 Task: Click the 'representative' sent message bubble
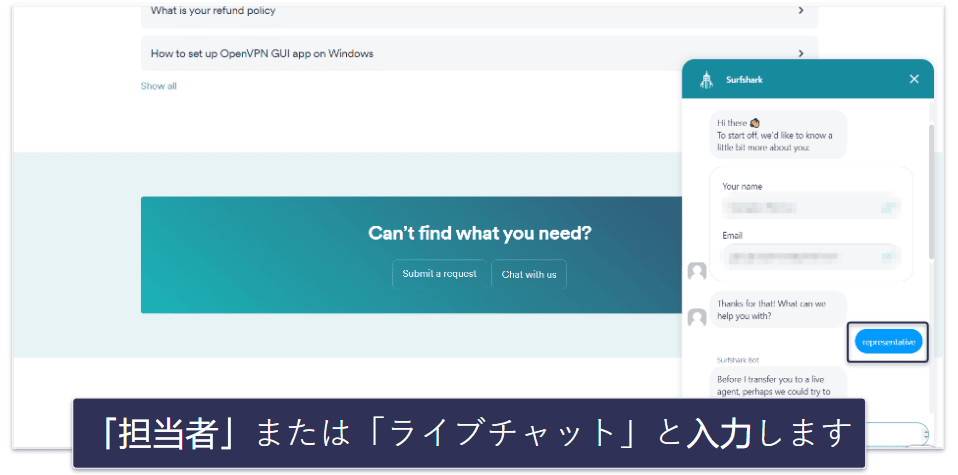click(x=888, y=342)
